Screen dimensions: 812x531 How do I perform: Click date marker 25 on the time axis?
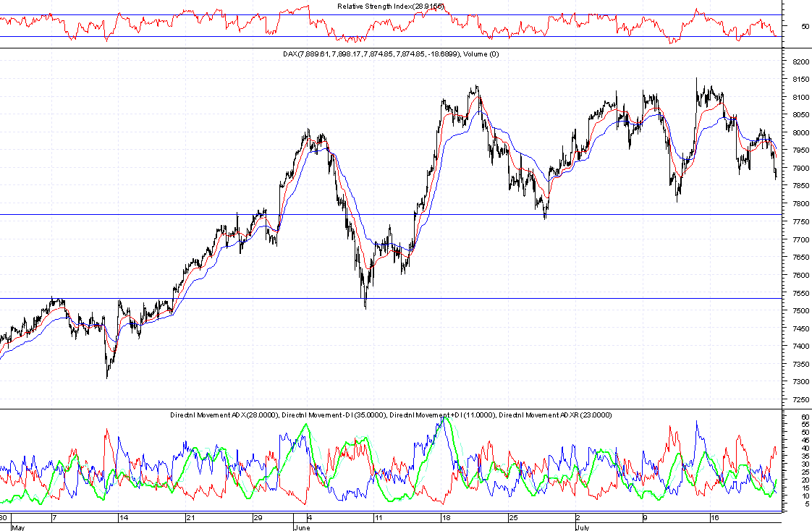(x=512, y=518)
